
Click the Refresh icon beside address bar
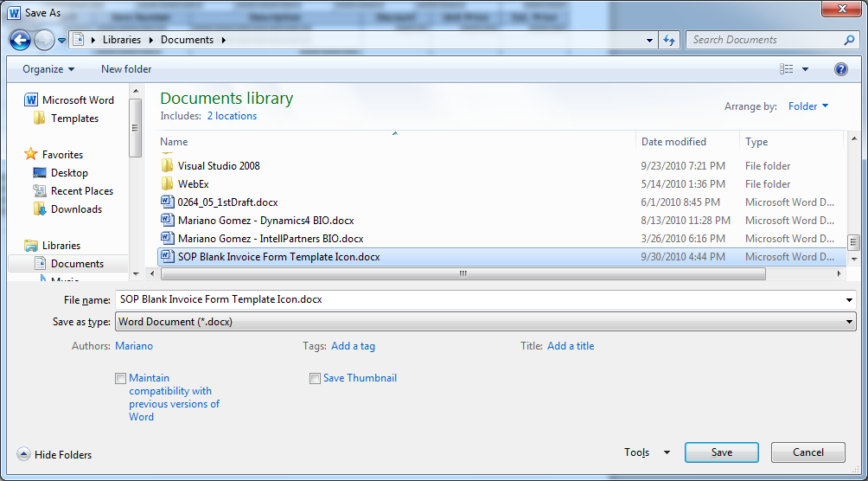669,40
